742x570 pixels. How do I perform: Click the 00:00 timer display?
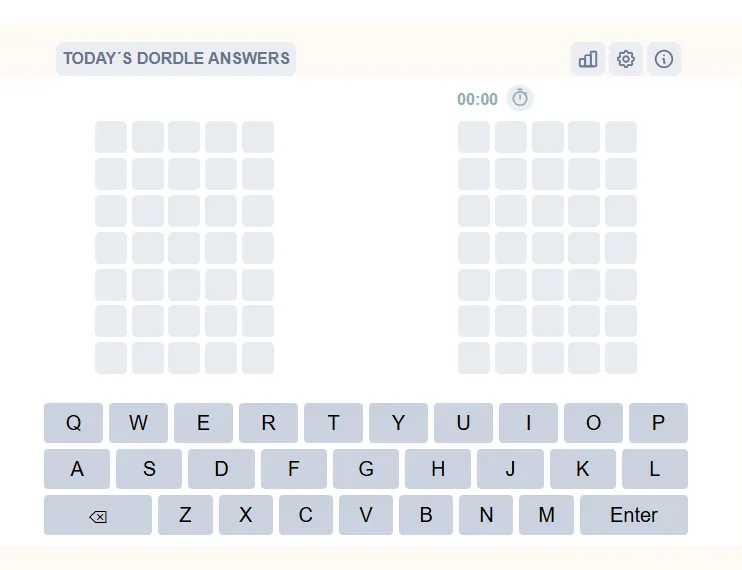point(477,99)
